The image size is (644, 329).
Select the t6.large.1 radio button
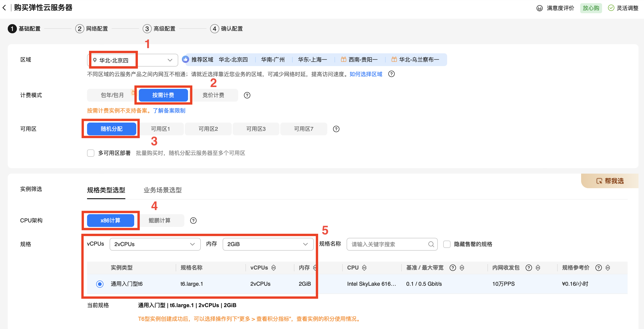pos(100,284)
